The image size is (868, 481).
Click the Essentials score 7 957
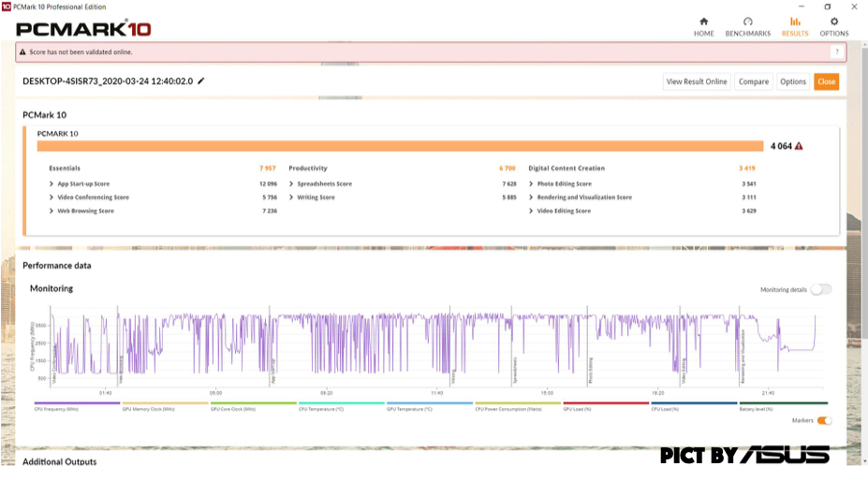pos(268,168)
